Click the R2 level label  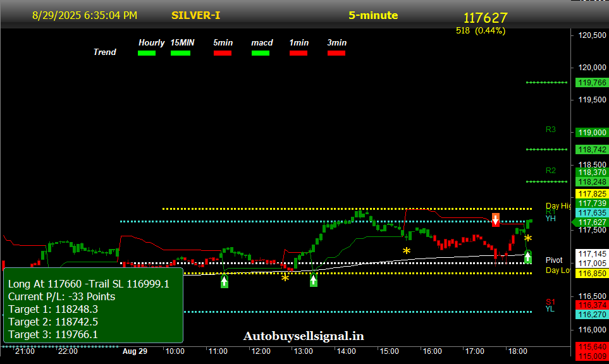550,171
